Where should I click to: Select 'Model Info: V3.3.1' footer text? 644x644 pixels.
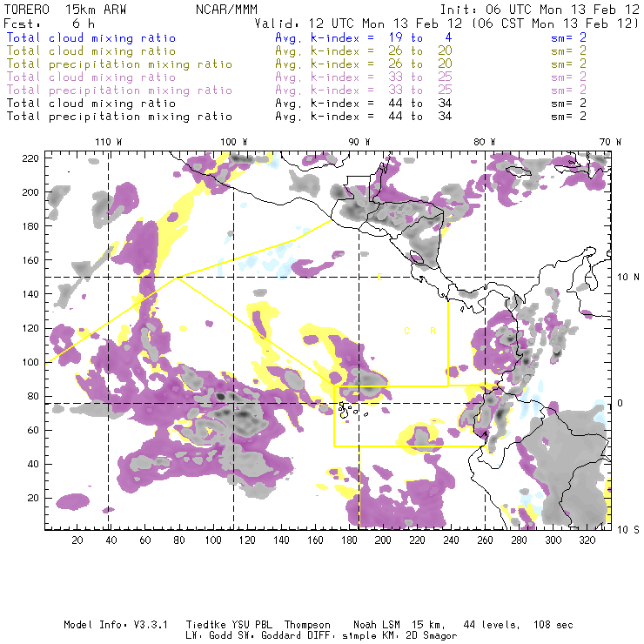(x=116, y=625)
